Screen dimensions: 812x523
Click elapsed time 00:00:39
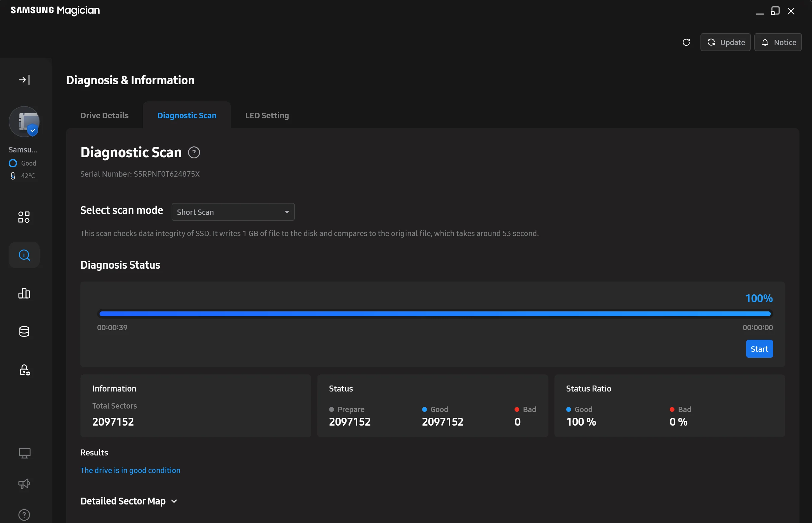point(112,328)
